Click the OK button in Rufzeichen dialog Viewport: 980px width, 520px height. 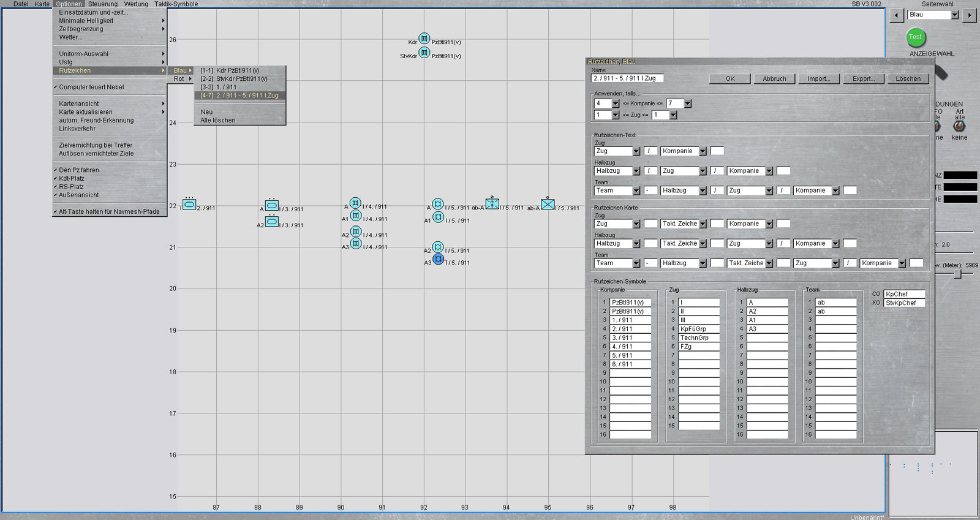pyautogui.click(x=729, y=79)
